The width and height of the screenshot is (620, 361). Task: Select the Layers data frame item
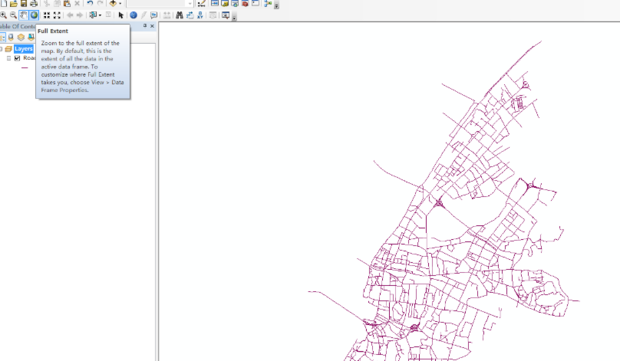pyautogui.click(x=24, y=49)
